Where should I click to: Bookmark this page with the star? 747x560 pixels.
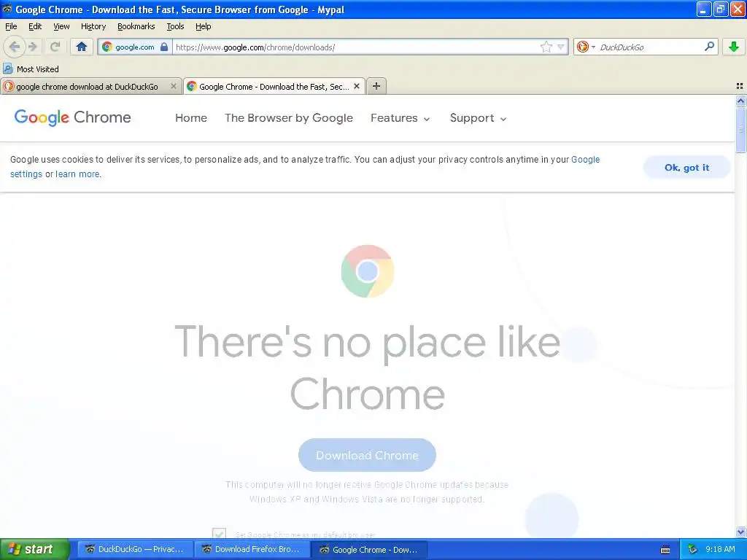tap(546, 47)
